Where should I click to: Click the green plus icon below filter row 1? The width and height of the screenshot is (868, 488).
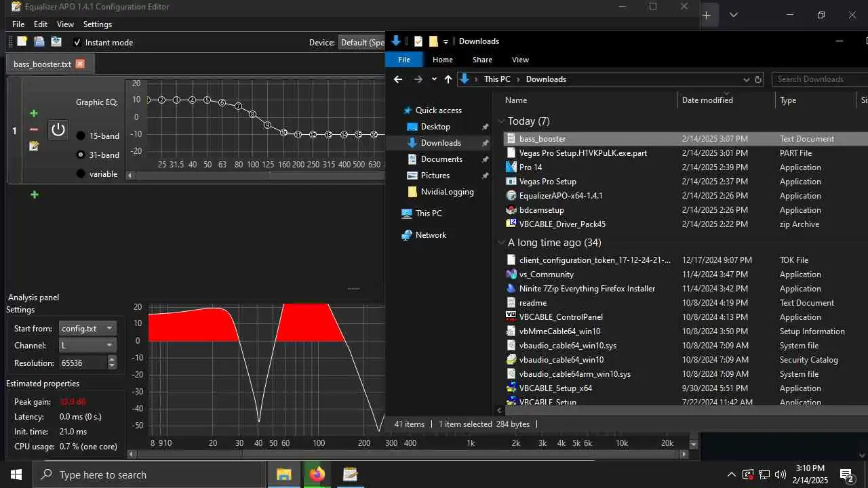(34, 195)
